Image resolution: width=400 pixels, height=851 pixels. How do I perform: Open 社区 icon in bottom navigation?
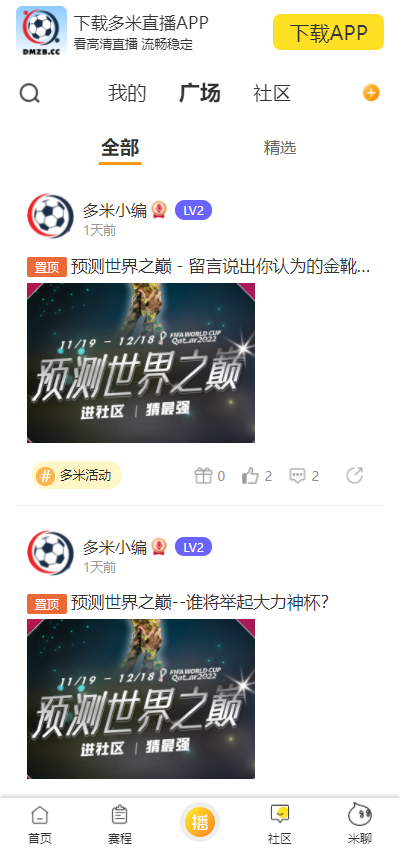pos(280,824)
